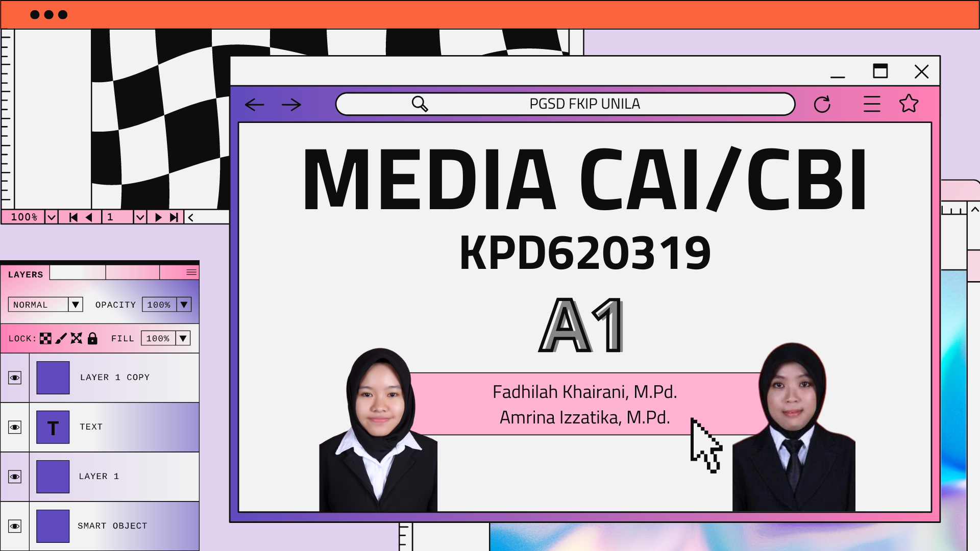Click the browser forward arrow

pyautogui.click(x=291, y=105)
